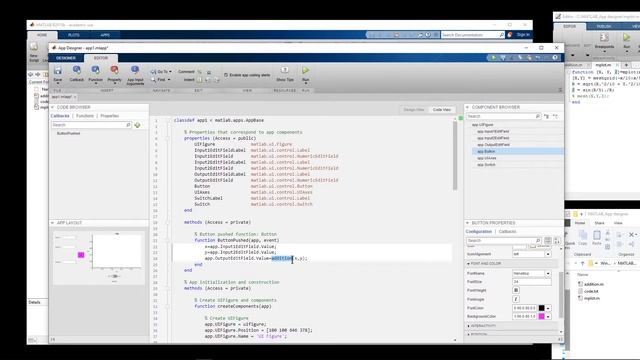
Task: Select the app1.mlapp document tab
Action: [62, 97]
